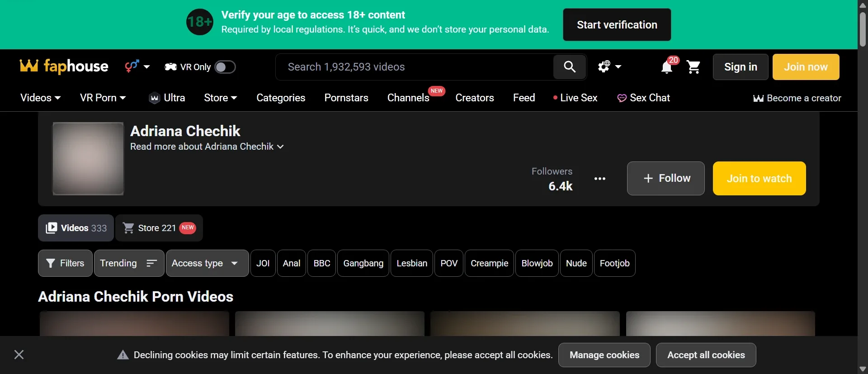Select the Lesbian tag filter
Viewport: 868px width, 374px height.
[412, 263]
